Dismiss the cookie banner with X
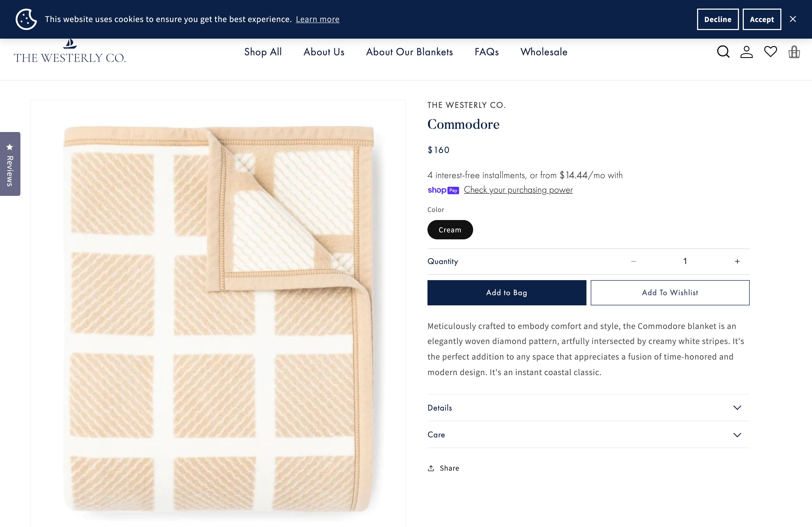 pos(793,19)
